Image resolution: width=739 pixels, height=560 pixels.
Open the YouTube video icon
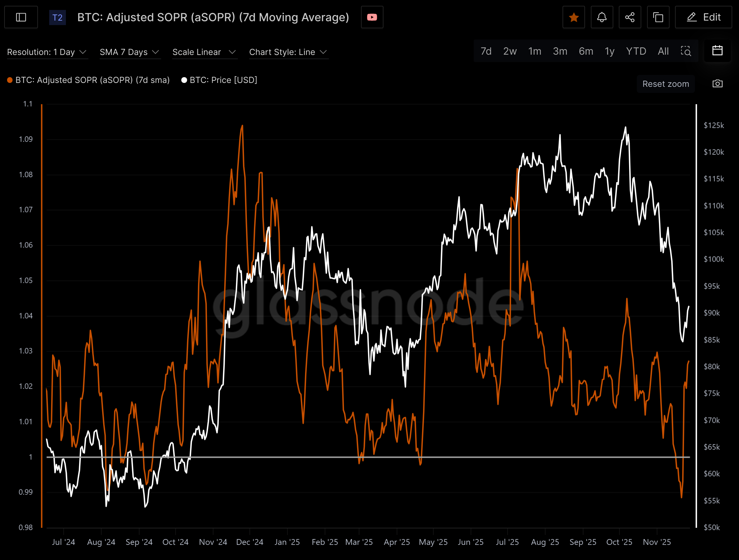tap(372, 17)
